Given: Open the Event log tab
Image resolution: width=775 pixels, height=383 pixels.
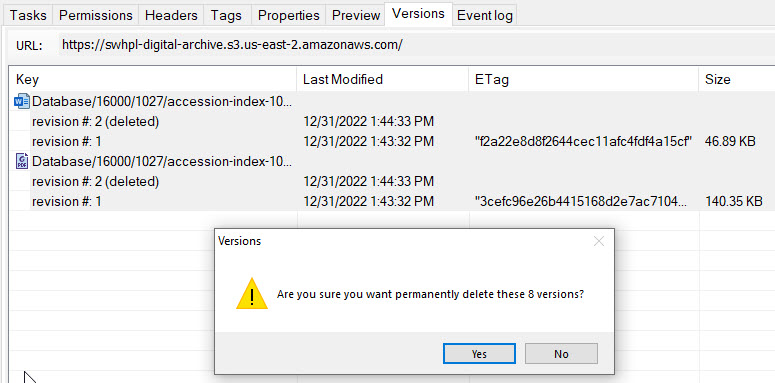Looking at the screenshot, I should coord(485,15).
